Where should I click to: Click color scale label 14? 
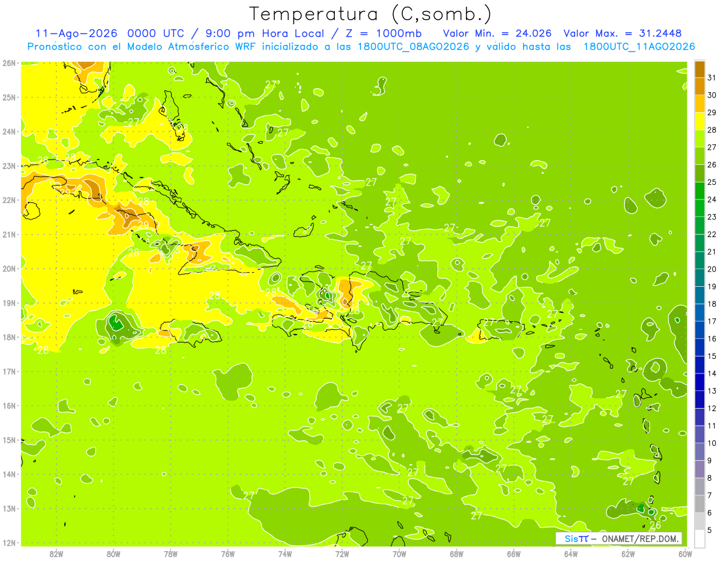click(712, 373)
